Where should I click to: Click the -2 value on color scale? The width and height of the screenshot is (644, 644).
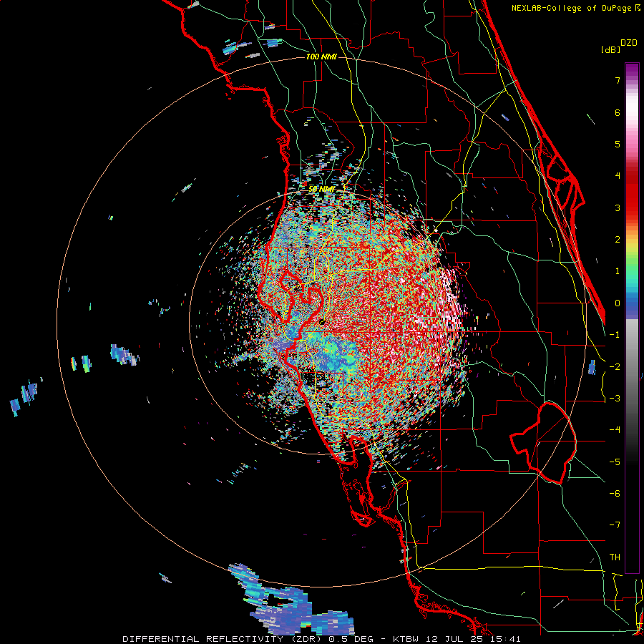615,366
